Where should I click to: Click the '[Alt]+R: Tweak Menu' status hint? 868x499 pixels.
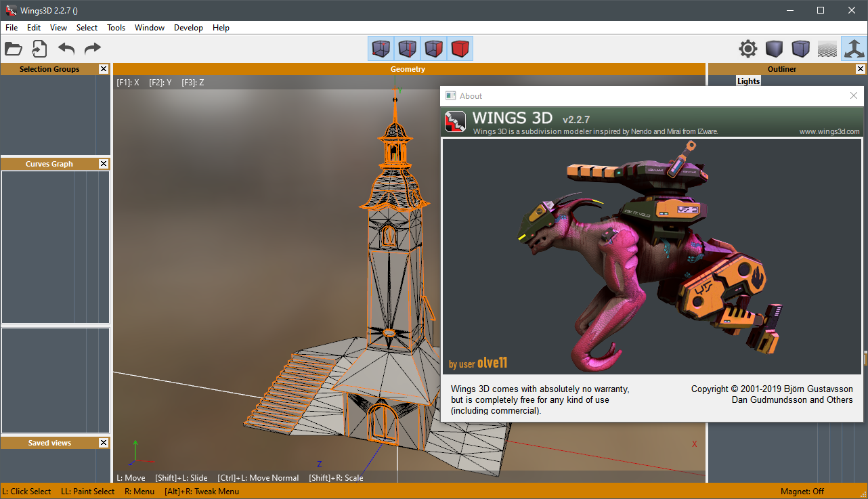point(202,492)
